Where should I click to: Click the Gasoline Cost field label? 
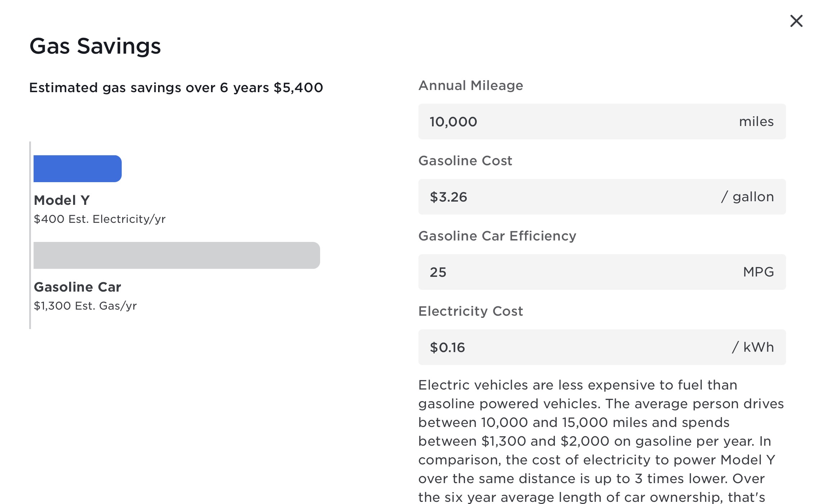click(x=465, y=161)
